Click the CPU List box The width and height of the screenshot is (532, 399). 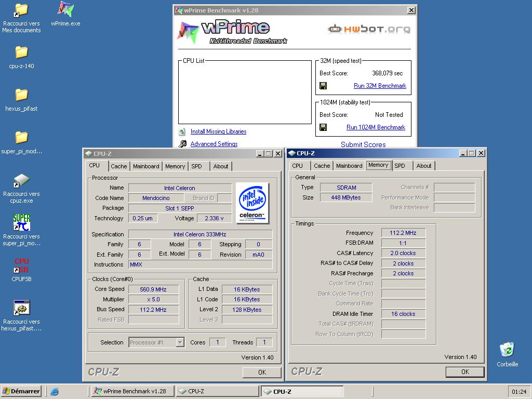245,92
